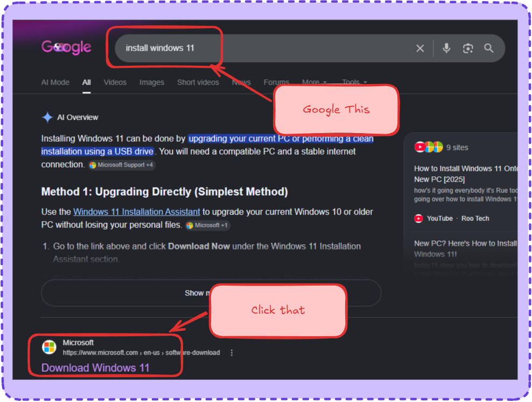Click the AI Overview sparkle icon
The width and height of the screenshot is (532, 402).
pos(47,117)
